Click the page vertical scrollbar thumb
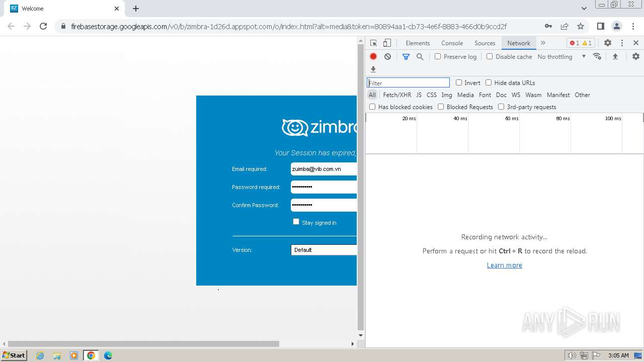 (x=361, y=187)
